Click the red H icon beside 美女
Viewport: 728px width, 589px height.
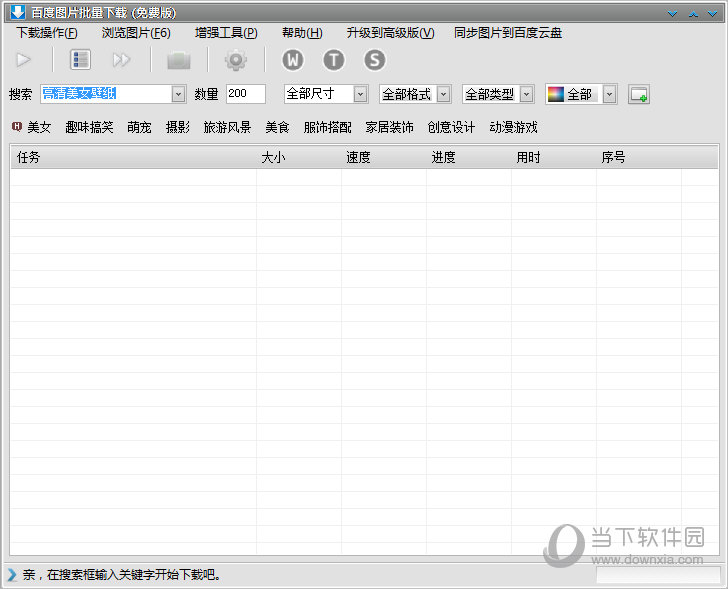17,126
